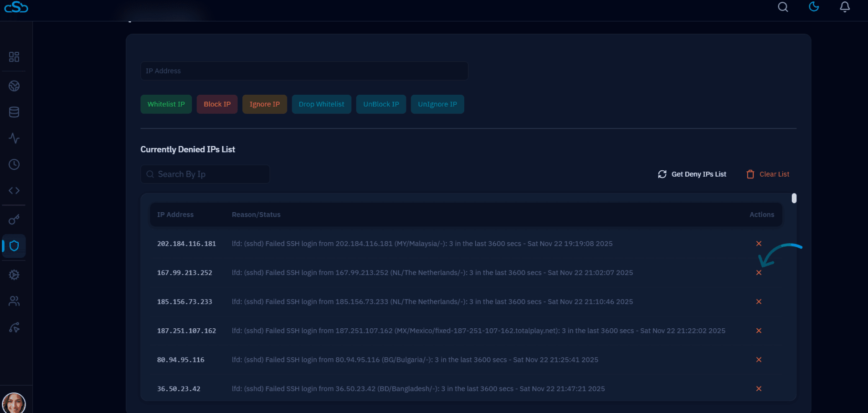Open the user avatar profile picture
The height and width of the screenshot is (413, 868).
[14, 403]
